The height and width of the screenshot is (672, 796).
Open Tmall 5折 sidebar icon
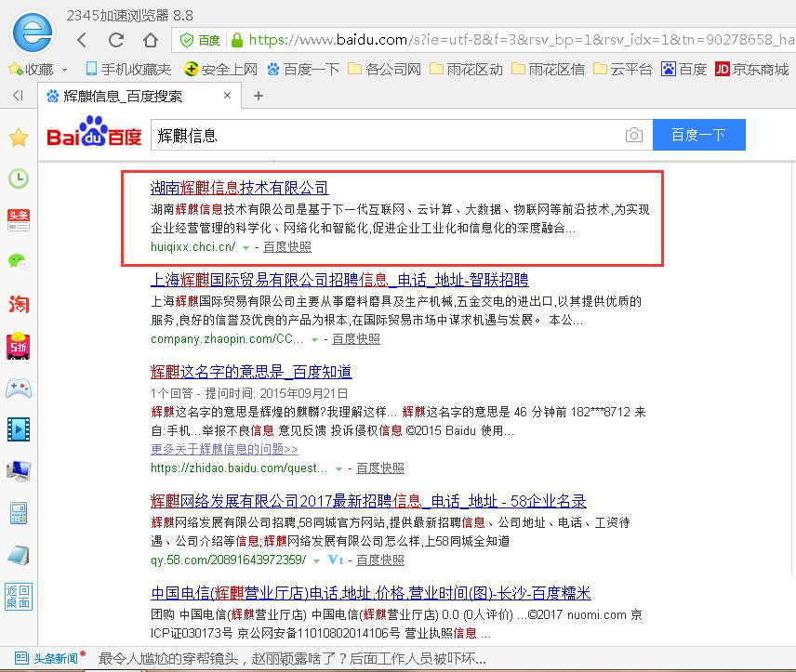(x=19, y=346)
